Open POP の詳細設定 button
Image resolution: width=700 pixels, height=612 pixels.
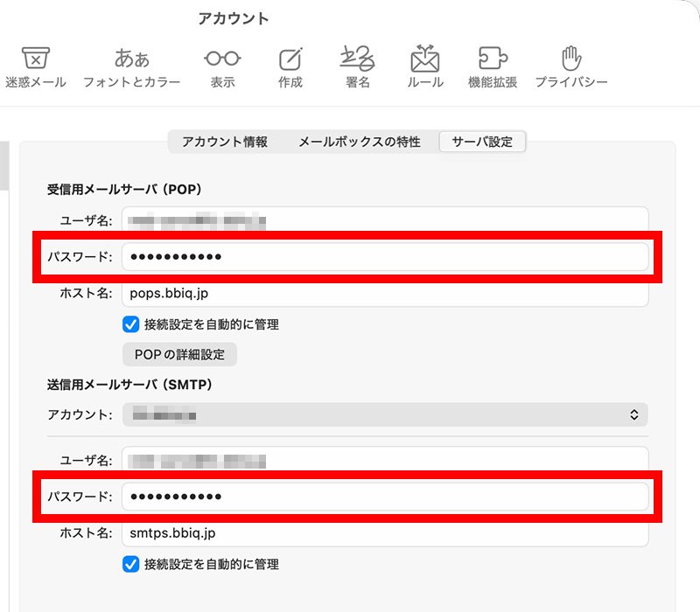pyautogui.click(x=179, y=355)
